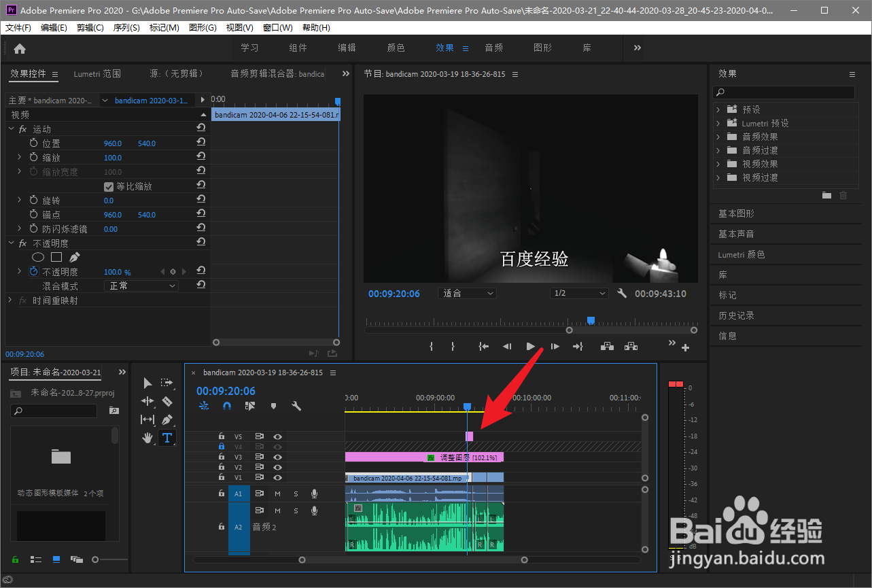Open the 1/2 playback resolution dropdown
Screen dimensions: 872x588
click(579, 293)
